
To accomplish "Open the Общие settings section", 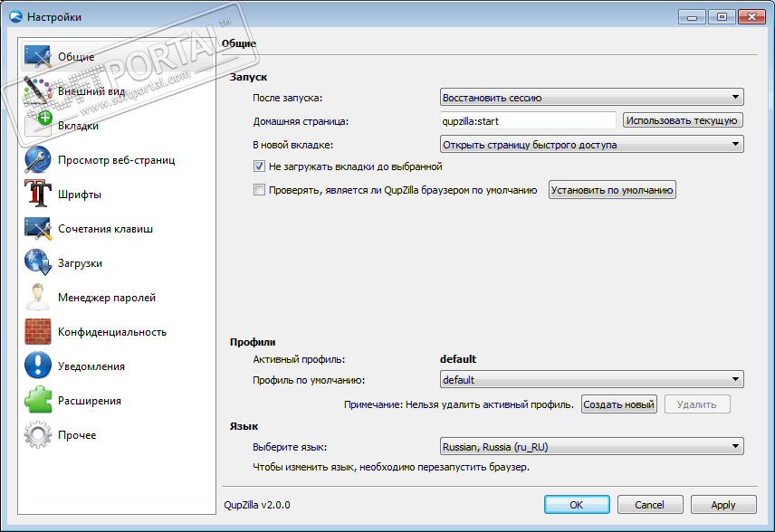I will click(117, 57).
